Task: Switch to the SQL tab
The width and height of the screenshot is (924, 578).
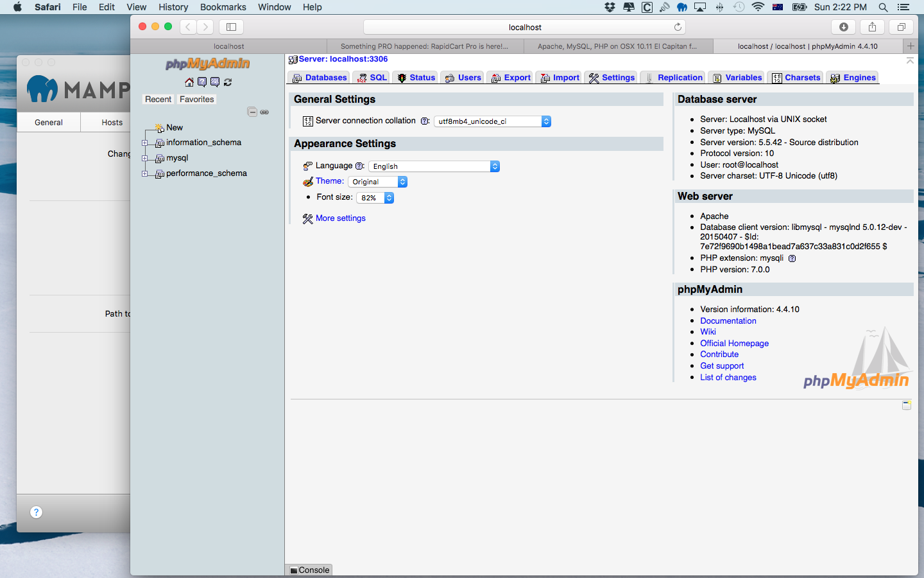Action: (x=372, y=78)
